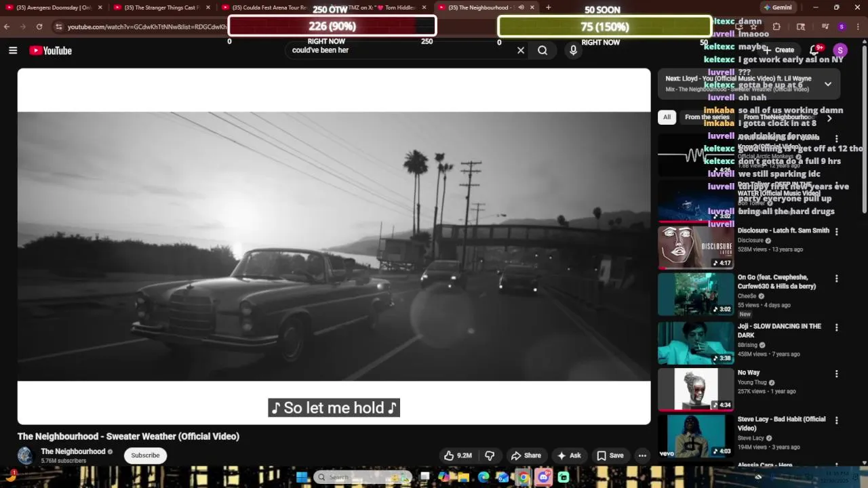This screenshot has width=868, height=488.
Task: Play the No Way Young Thug thumbnail
Action: tap(696, 390)
